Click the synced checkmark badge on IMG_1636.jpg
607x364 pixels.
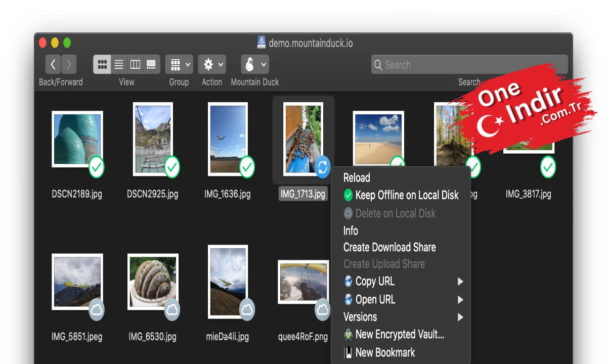coord(247,167)
